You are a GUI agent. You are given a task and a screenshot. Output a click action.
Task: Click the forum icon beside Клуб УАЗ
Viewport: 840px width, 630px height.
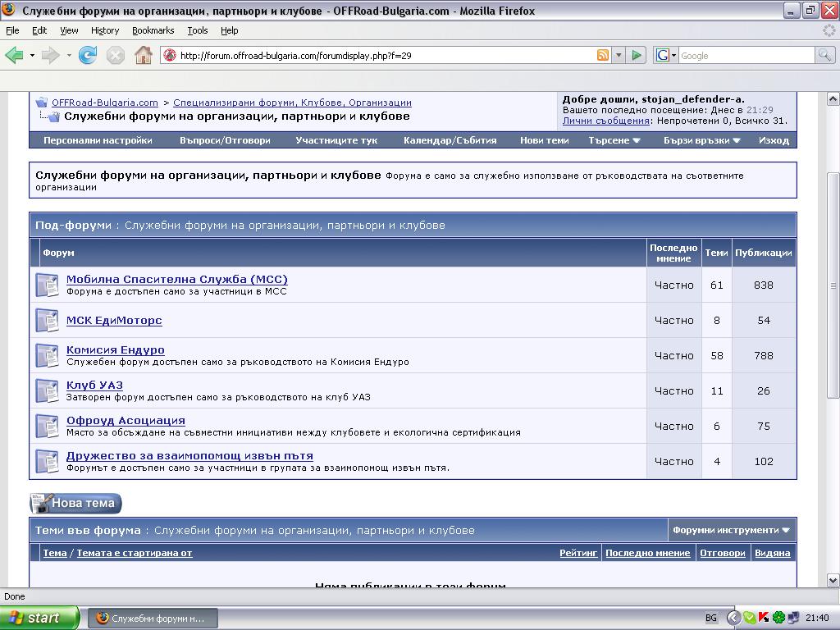click(x=47, y=390)
